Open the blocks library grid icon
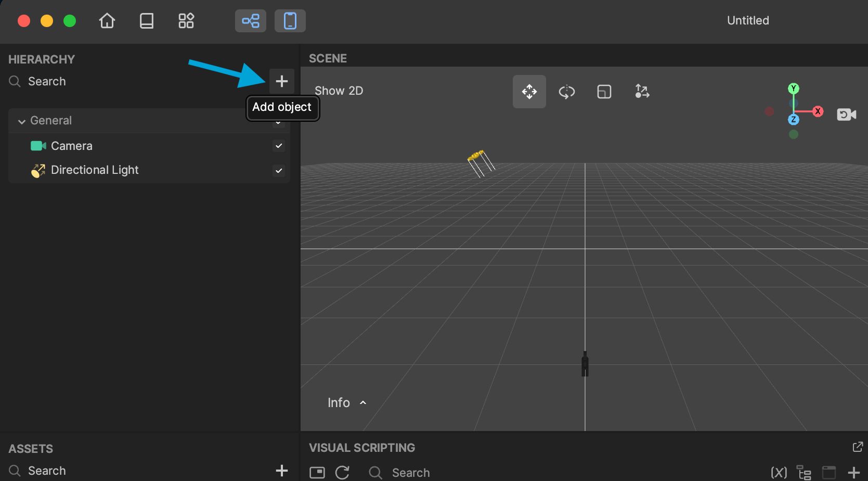 (186, 21)
